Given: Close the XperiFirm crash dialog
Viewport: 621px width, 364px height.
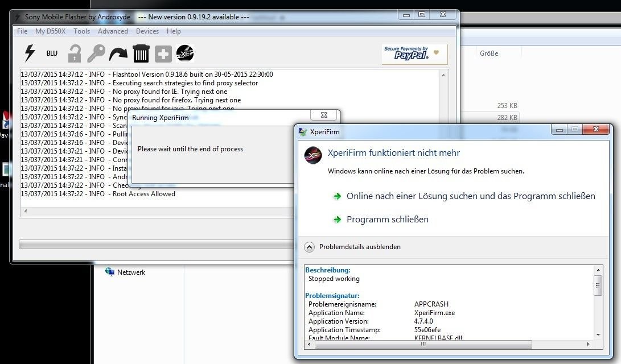Looking at the screenshot, I should pyautogui.click(x=596, y=129).
